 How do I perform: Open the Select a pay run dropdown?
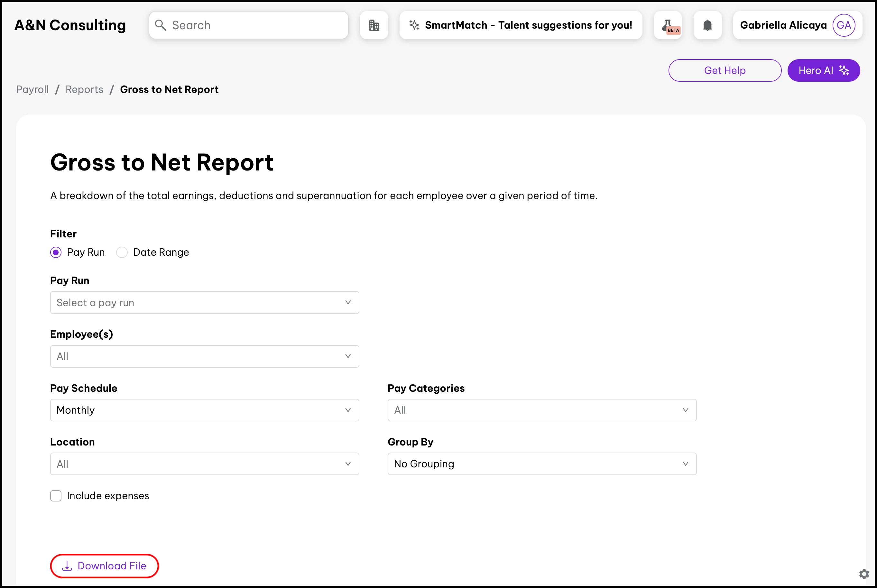[204, 303]
